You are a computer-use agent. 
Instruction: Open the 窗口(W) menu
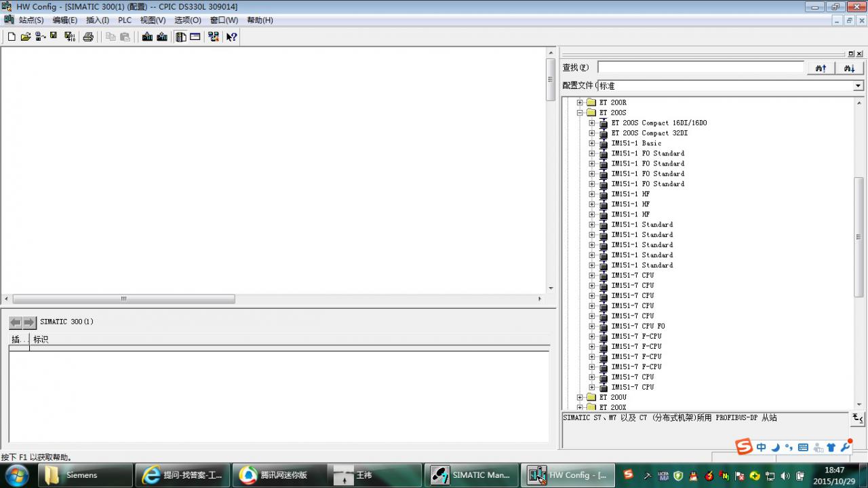tap(224, 20)
